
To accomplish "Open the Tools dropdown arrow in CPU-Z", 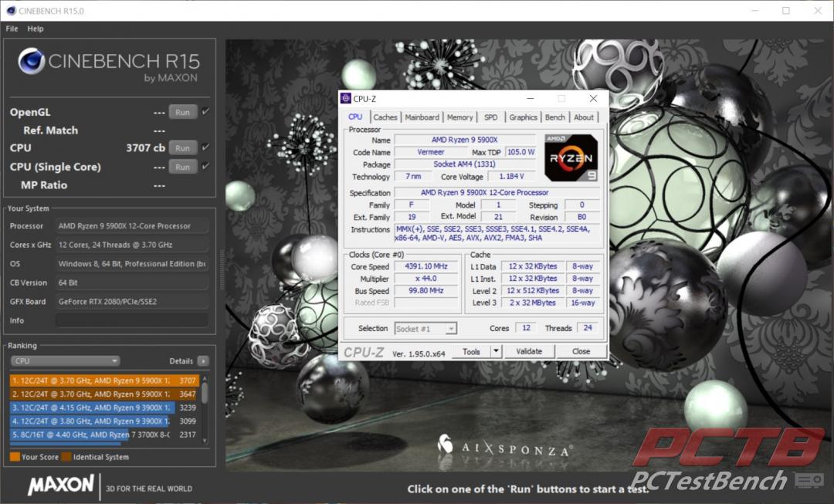I will [496, 351].
